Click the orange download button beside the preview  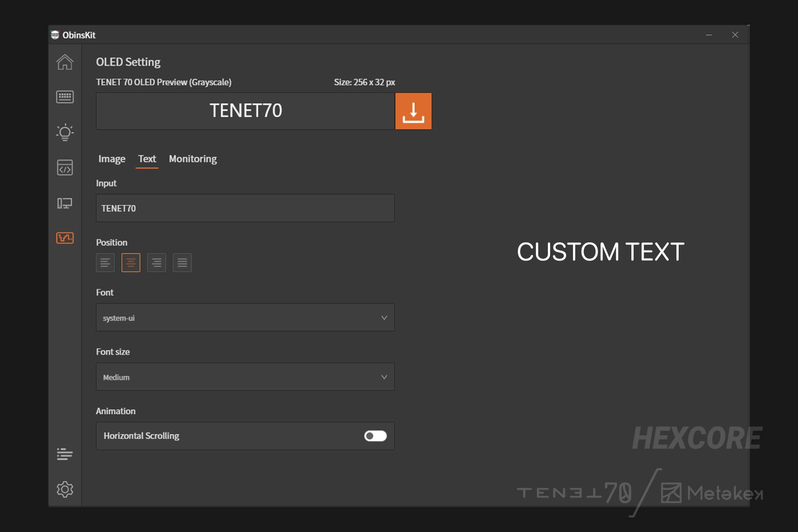click(413, 111)
